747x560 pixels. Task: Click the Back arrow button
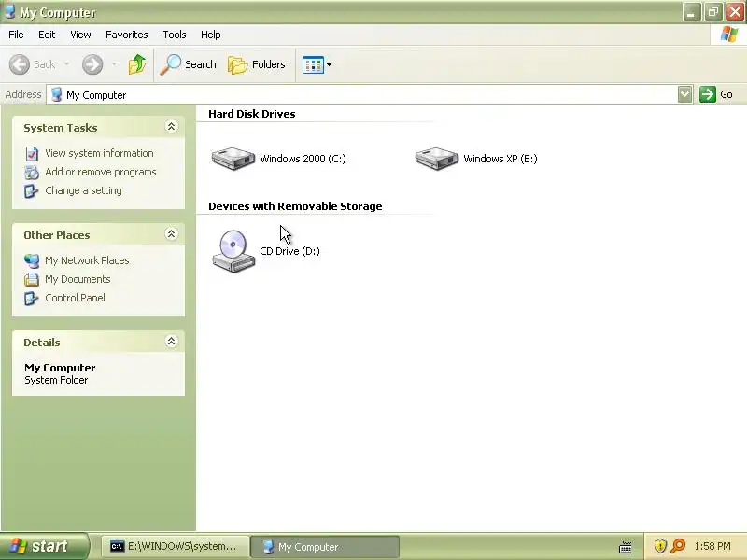click(33, 64)
